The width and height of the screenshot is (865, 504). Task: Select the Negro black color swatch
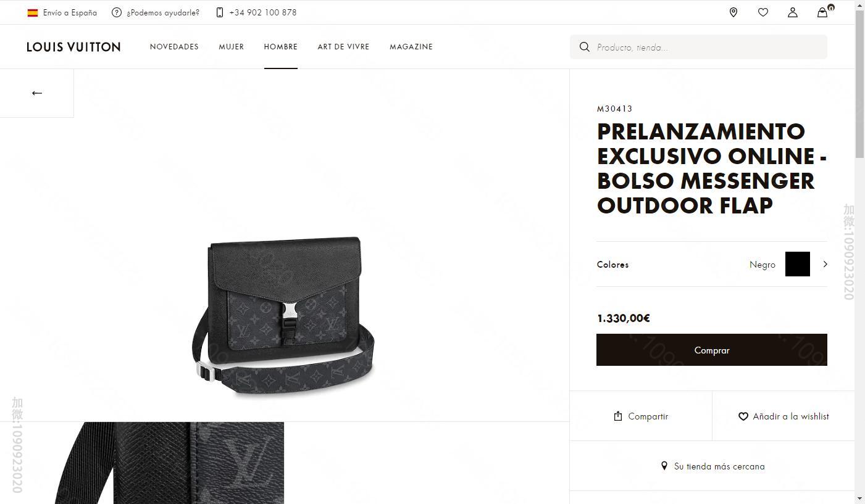point(797,264)
